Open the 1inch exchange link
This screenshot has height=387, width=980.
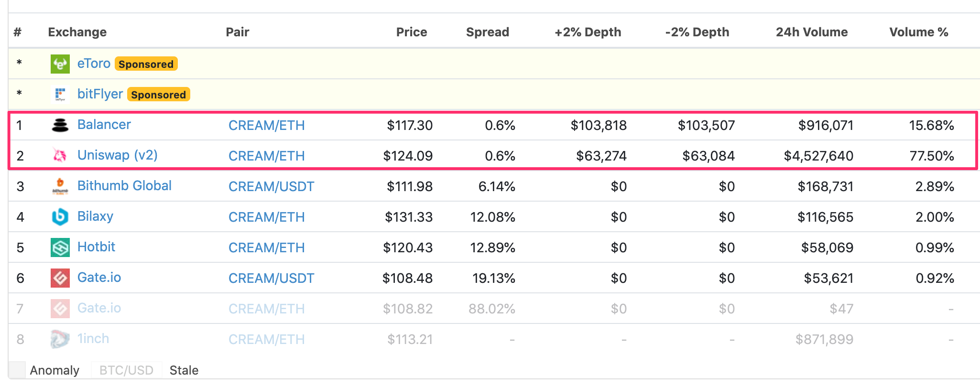93,338
